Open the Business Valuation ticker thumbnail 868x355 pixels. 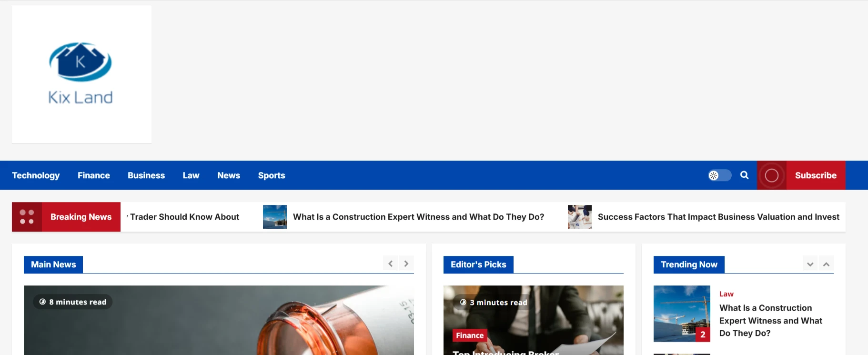click(580, 217)
